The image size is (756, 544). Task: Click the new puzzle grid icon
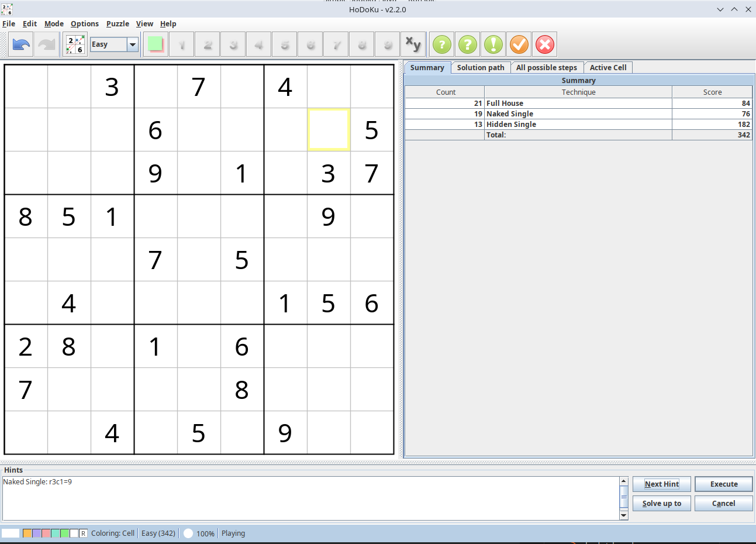(x=75, y=44)
